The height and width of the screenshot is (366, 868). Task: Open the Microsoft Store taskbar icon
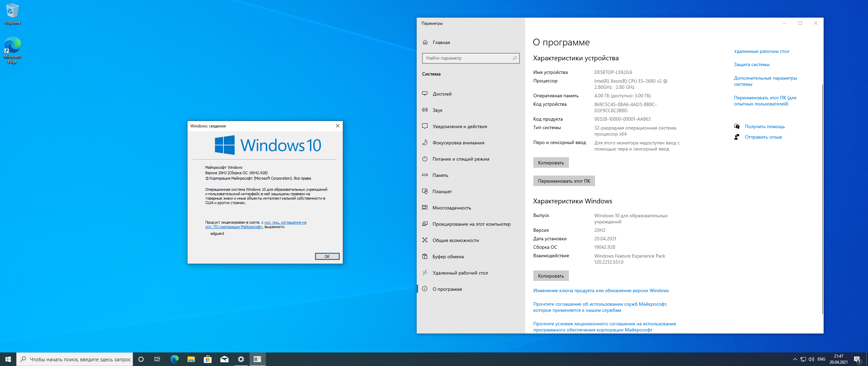[x=208, y=359]
